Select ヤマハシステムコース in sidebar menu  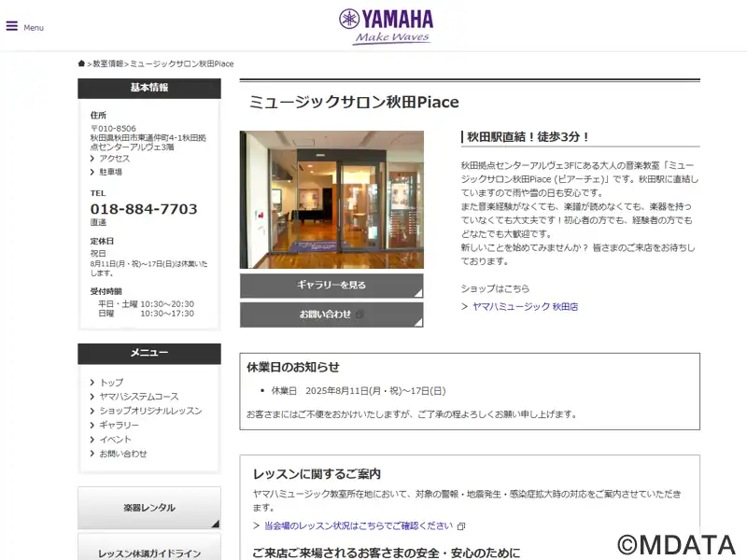(138, 396)
